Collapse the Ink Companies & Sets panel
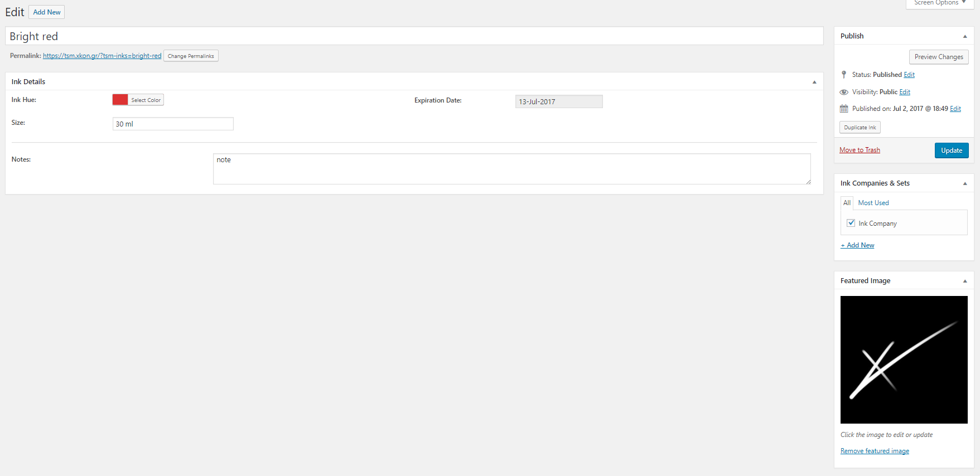The image size is (980, 476). (965, 183)
